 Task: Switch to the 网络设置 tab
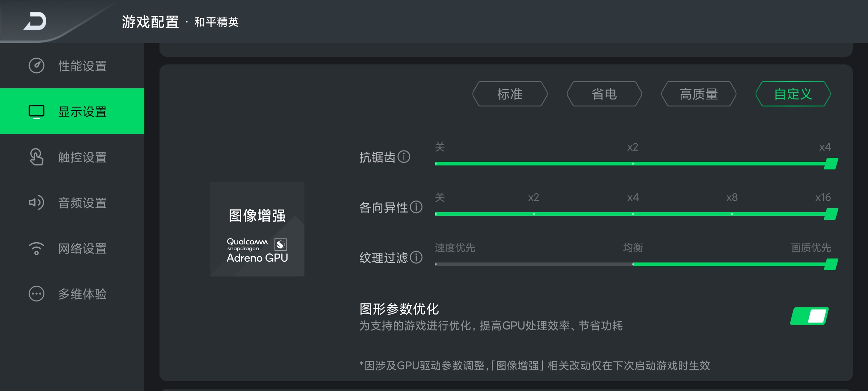tap(82, 248)
